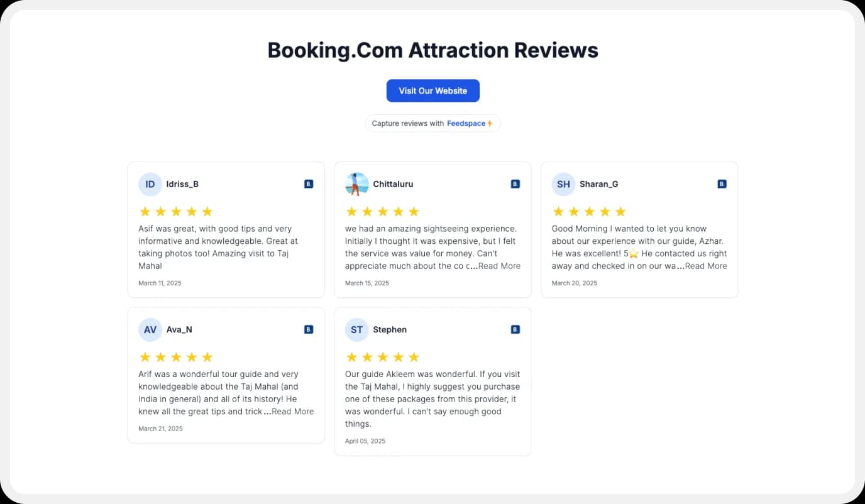Click the Visit Our Website button
The width and height of the screenshot is (865, 504).
tap(432, 90)
